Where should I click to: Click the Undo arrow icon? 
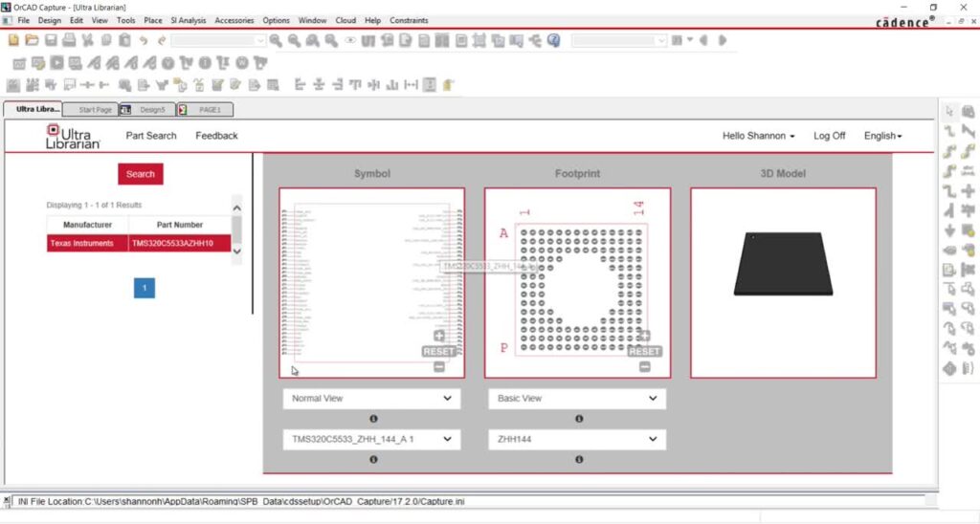click(x=144, y=40)
